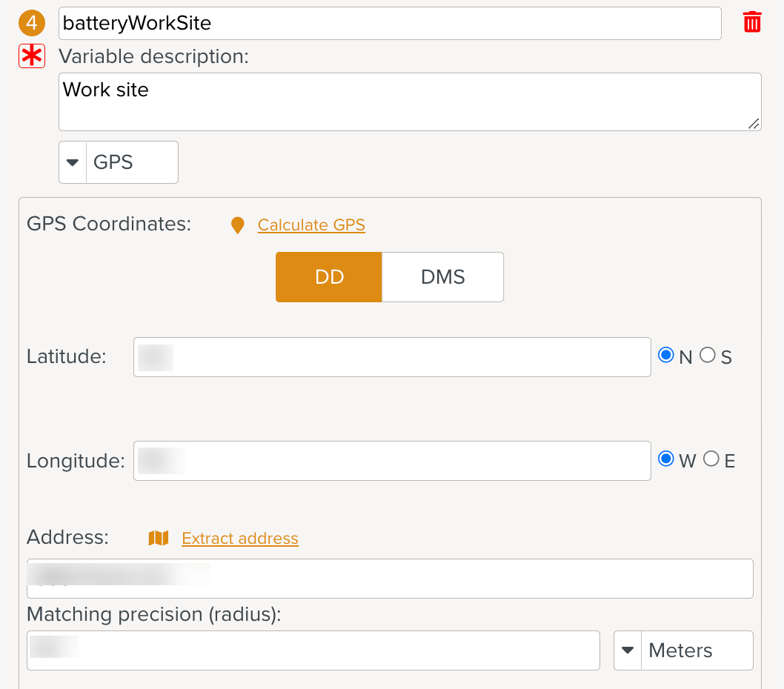Click the map icon beside Extract address

pos(159,538)
